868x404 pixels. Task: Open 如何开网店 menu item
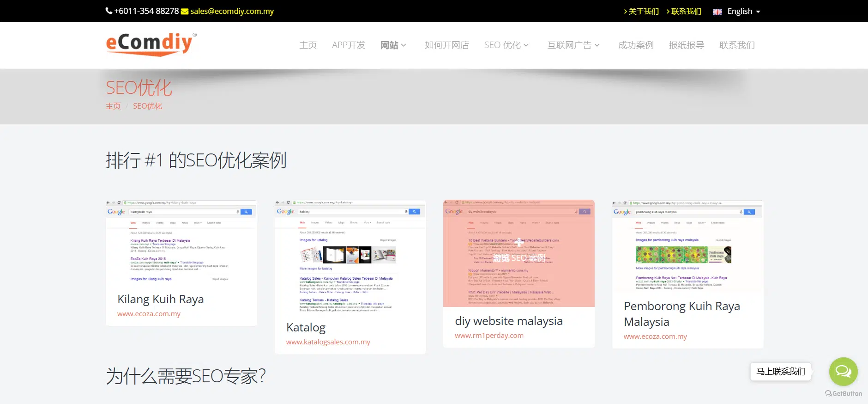[x=447, y=45]
